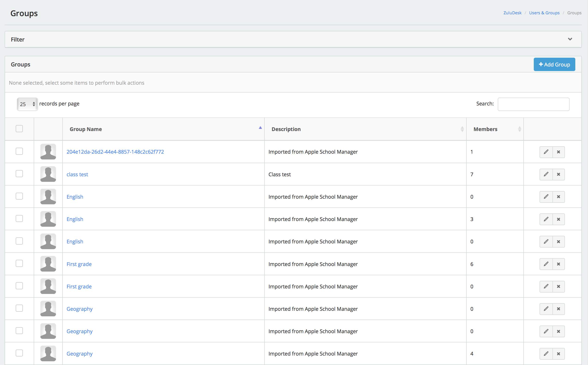Check the box for 204e12da-26d2 group row
This screenshot has width=588, height=365.
(x=19, y=151)
